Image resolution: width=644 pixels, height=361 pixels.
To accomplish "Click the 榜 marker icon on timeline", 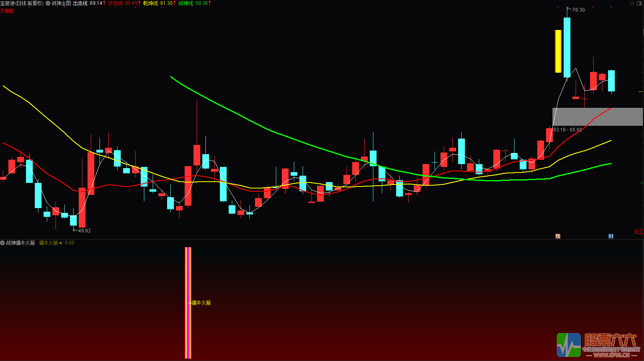I will (558, 236).
